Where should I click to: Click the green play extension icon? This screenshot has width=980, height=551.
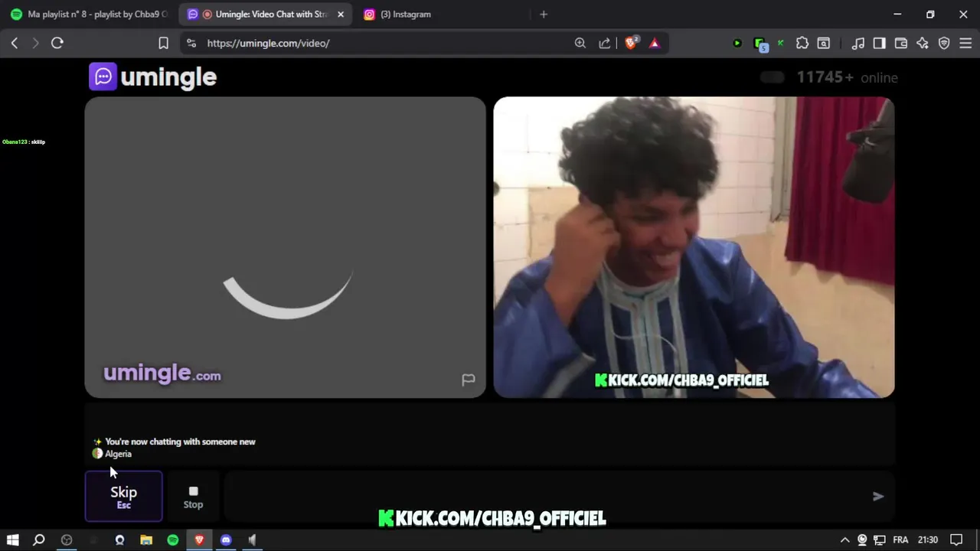click(x=737, y=44)
